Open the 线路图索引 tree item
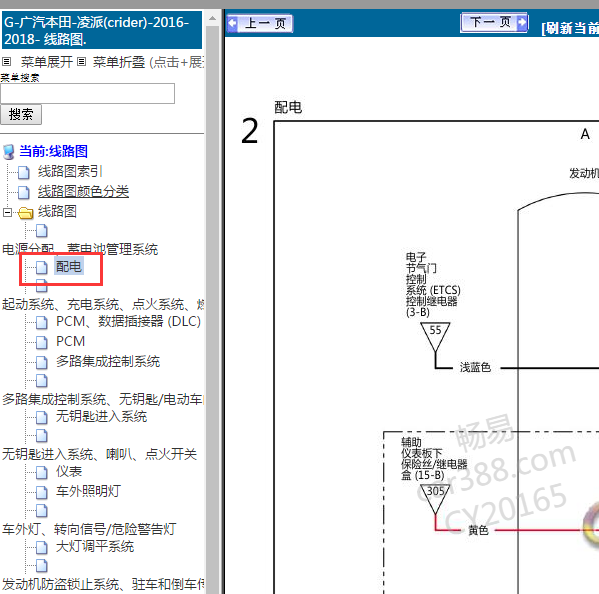Viewport: 599px width, 594px height. pos(70,172)
